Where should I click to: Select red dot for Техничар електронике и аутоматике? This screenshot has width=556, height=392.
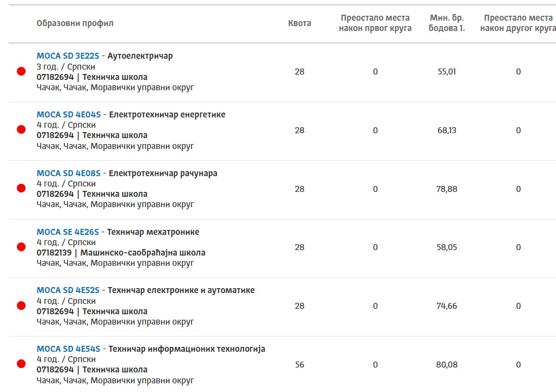[21, 306]
